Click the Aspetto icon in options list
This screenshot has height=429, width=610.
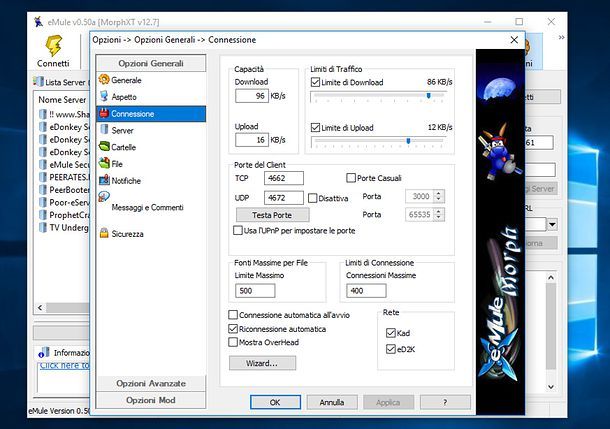[104, 96]
